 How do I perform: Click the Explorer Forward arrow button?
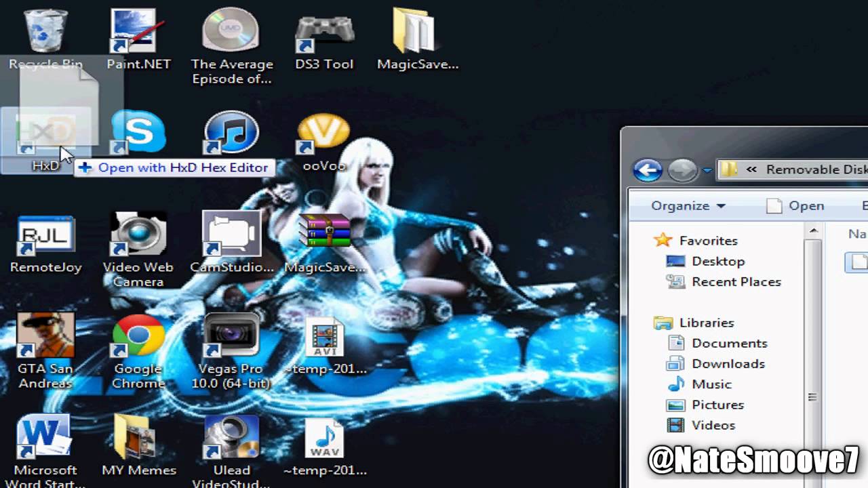click(683, 169)
